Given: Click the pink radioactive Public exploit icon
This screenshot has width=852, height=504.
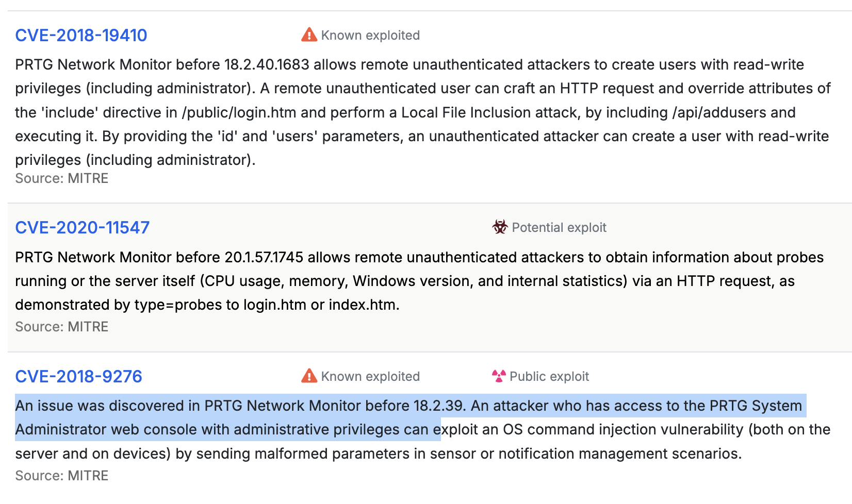Looking at the screenshot, I should click(499, 376).
